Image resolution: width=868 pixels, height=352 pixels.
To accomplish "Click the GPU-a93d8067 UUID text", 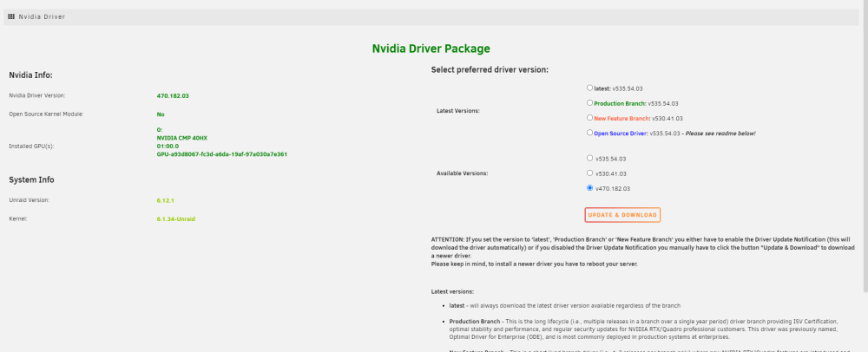I will click(x=222, y=154).
